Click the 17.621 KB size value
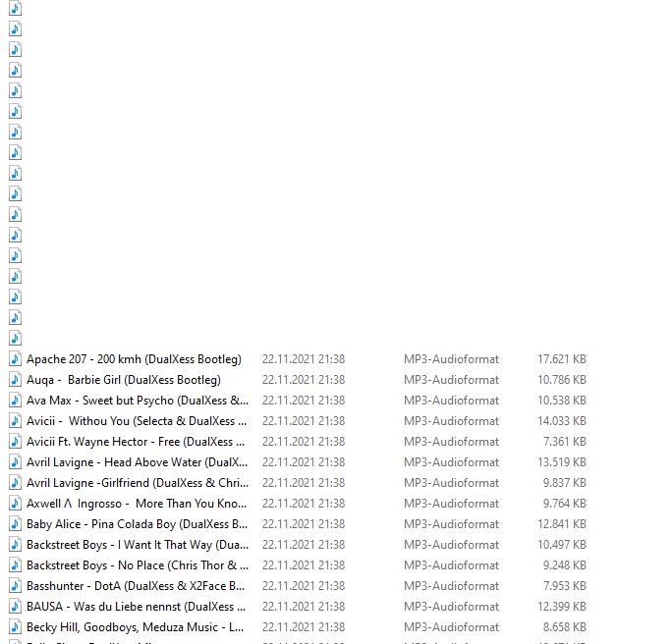The height and width of the screenshot is (644, 671). coord(562,359)
